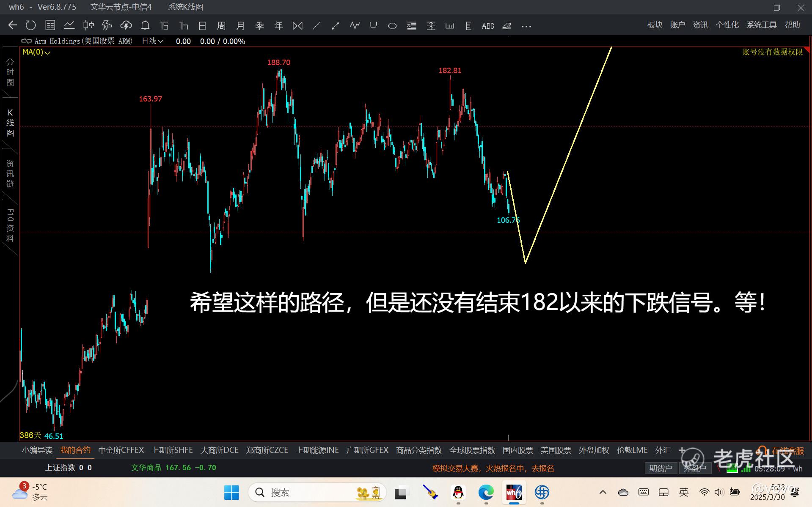Open the quote list view icon
The height and width of the screenshot is (507, 812).
coord(50,25)
